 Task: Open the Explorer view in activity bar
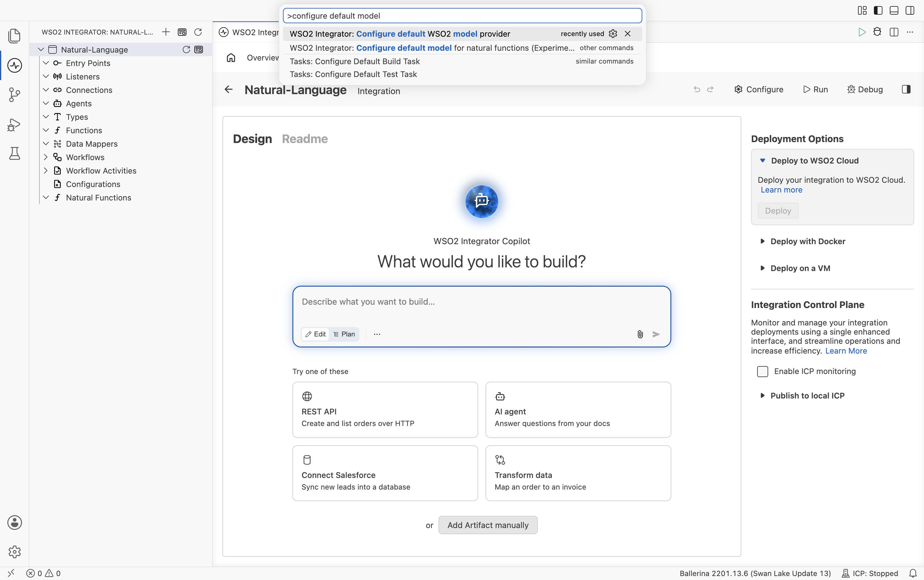coord(15,36)
